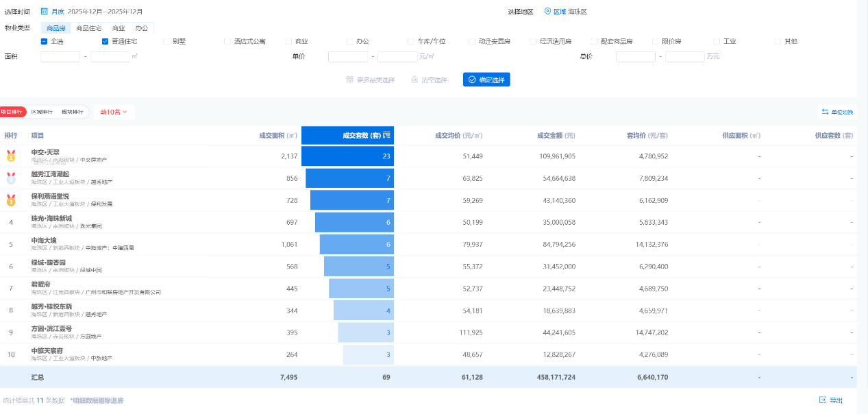Switch to the 商品住宅 tab
The image size is (868, 414).
pyautogui.click(x=88, y=28)
